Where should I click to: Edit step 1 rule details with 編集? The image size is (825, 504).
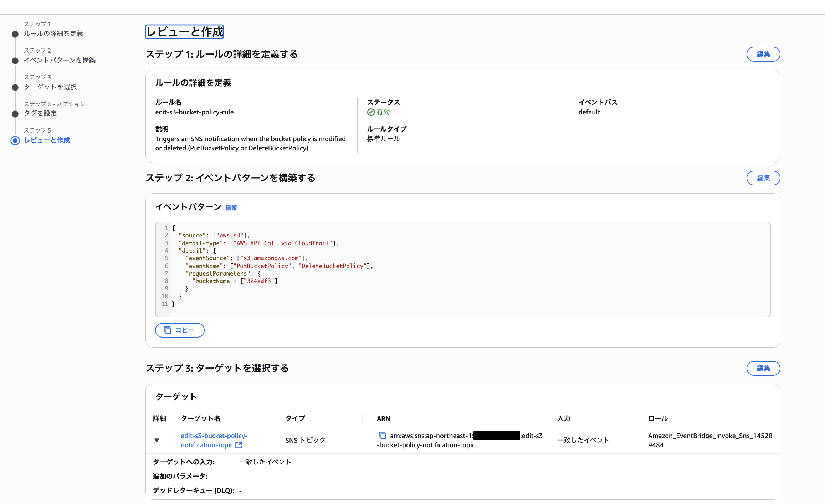(x=763, y=54)
